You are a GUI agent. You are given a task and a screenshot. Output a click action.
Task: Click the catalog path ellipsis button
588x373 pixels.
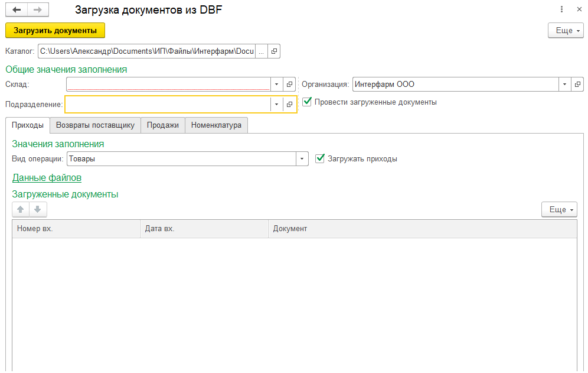coord(261,51)
